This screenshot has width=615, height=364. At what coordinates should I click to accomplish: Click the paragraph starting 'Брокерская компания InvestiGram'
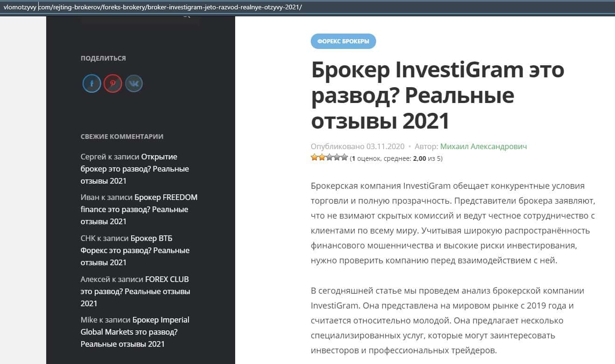(x=453, y=223)
